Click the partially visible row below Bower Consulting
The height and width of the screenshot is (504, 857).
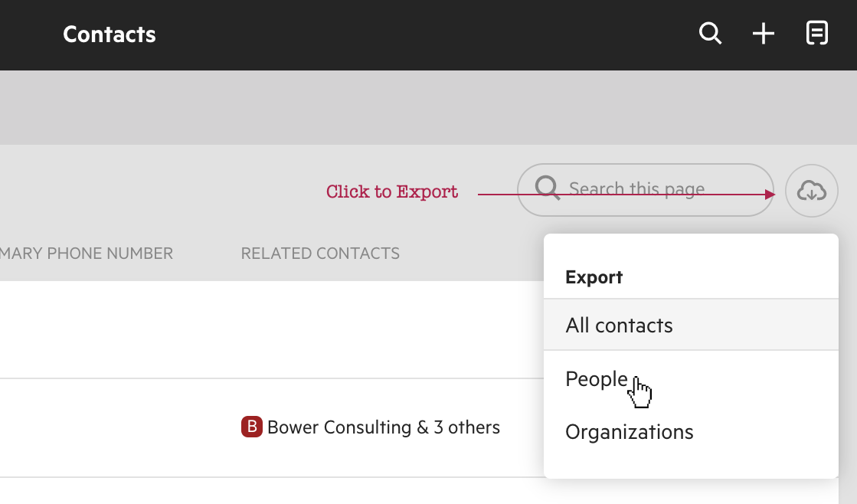point(268,492)
